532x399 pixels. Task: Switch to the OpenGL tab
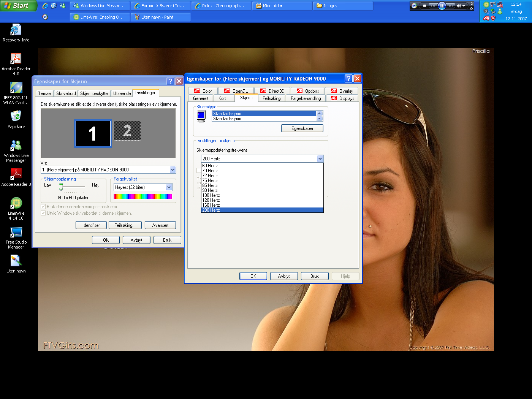coord(236,91)
